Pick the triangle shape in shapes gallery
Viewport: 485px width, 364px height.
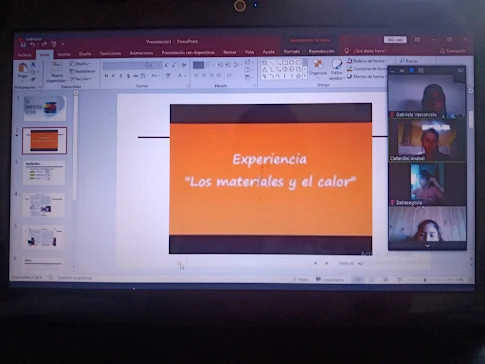click(x=264, y=70)
